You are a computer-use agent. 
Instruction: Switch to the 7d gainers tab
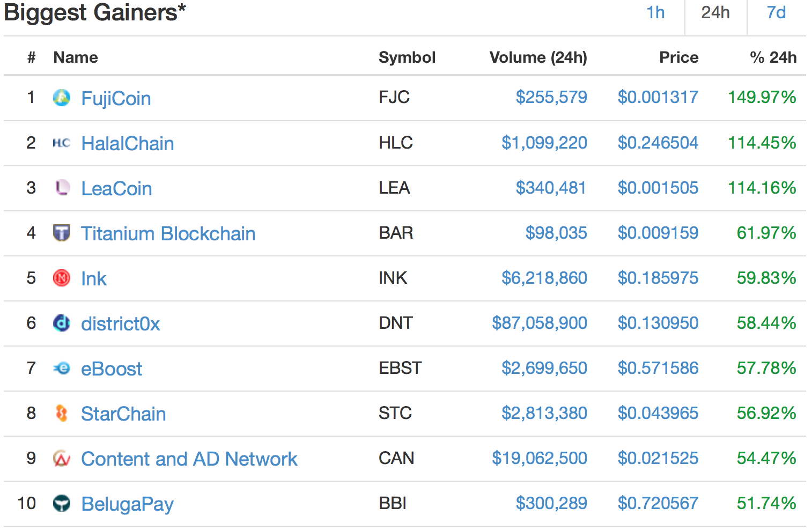776,13
